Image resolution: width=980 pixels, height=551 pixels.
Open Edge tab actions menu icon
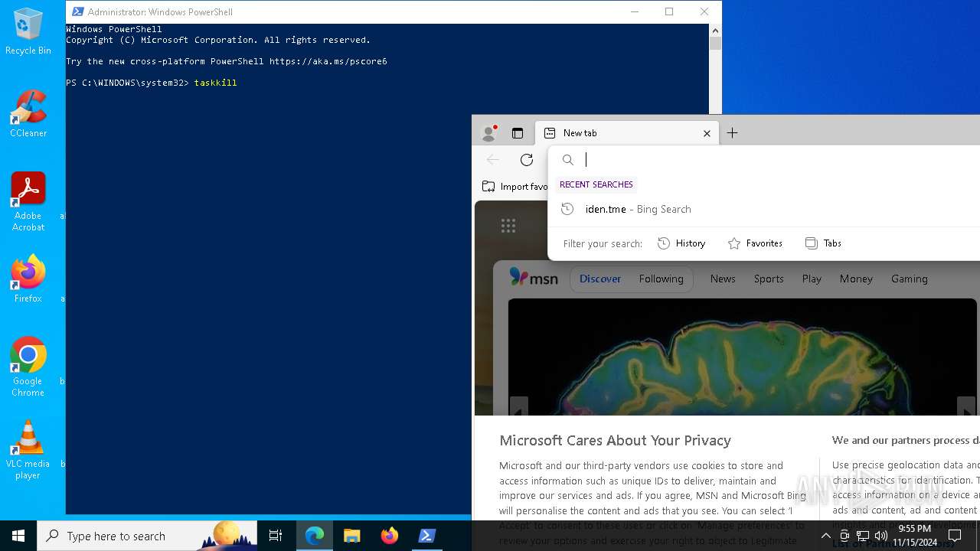[518, 133]
